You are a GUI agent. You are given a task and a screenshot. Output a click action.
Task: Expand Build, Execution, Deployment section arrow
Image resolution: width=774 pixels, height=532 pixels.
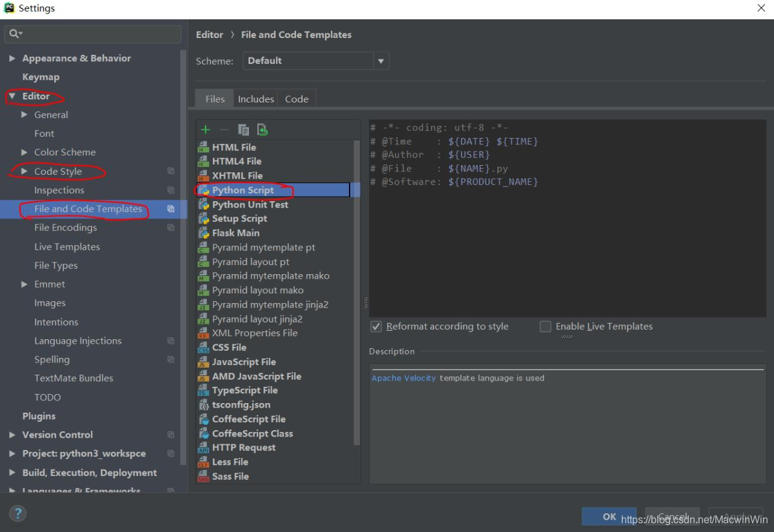(x=12, y=473)
